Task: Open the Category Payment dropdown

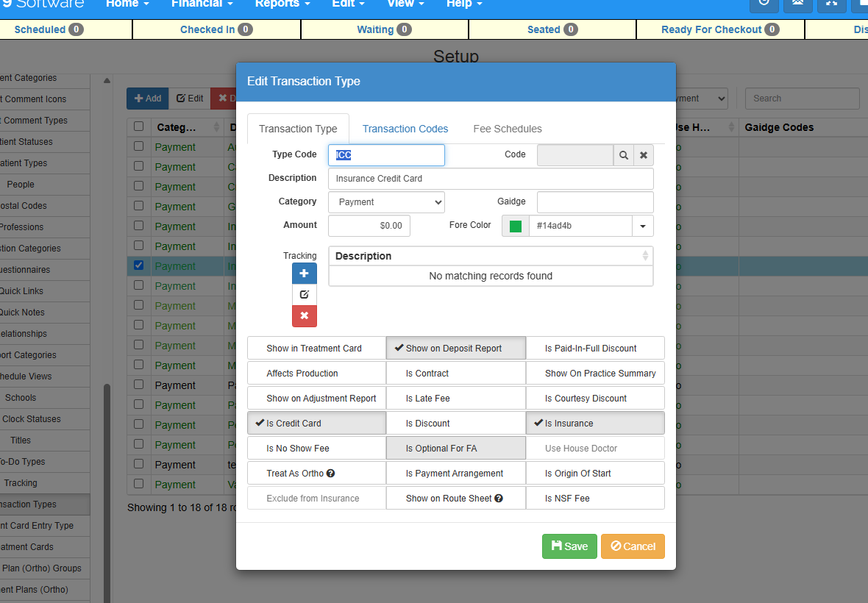Action: pyautogui.click(x=386, y=202)
